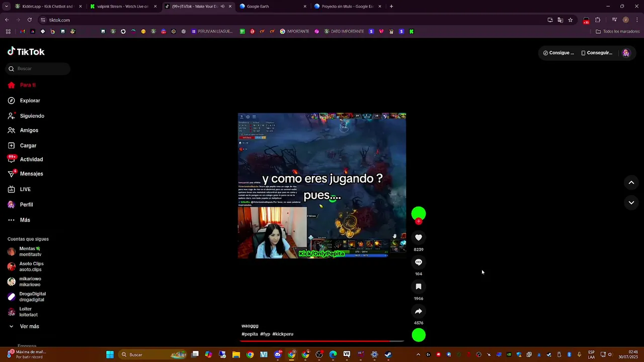Open the IMPORTANTE bookmark
This screenshot has height=362, width=644.
click(x=295, y=32)
